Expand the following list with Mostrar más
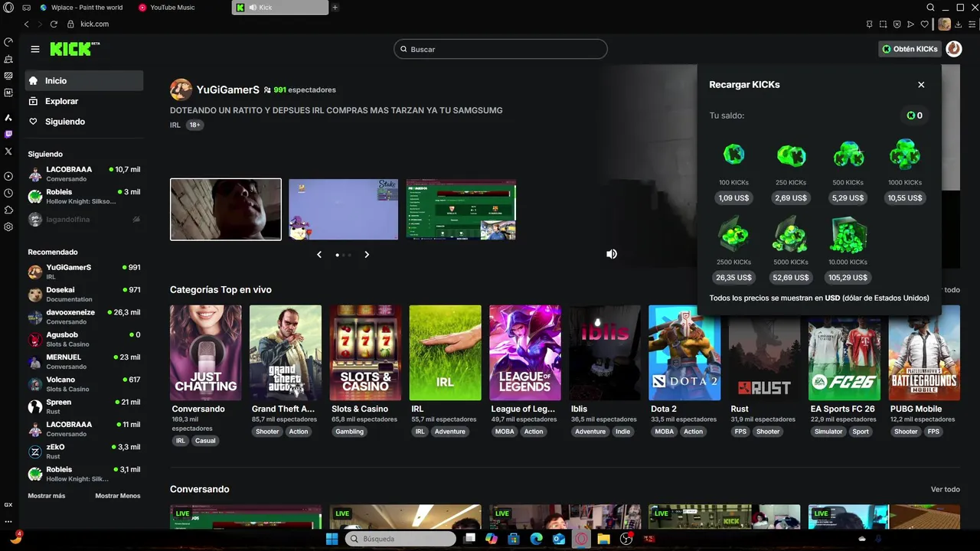 (x=47, y=496)
